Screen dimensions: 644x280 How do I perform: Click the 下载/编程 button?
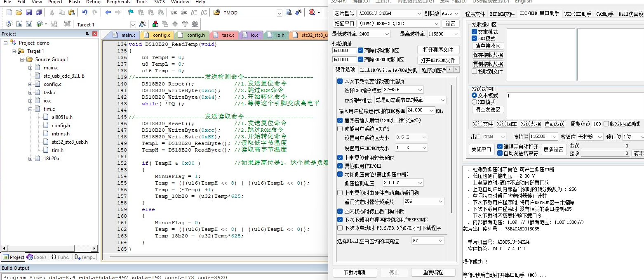coord(355,273)
